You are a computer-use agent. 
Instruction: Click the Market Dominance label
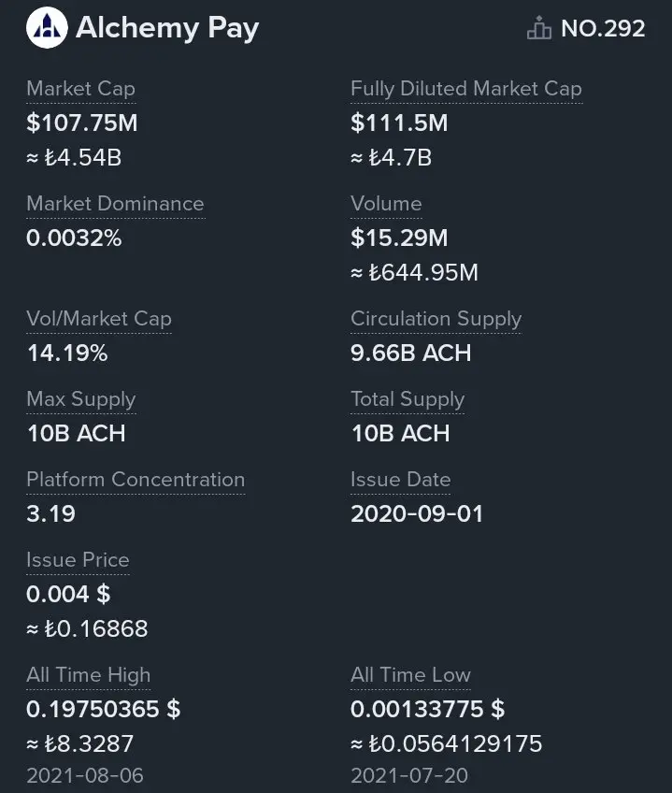tap(115, 204)
